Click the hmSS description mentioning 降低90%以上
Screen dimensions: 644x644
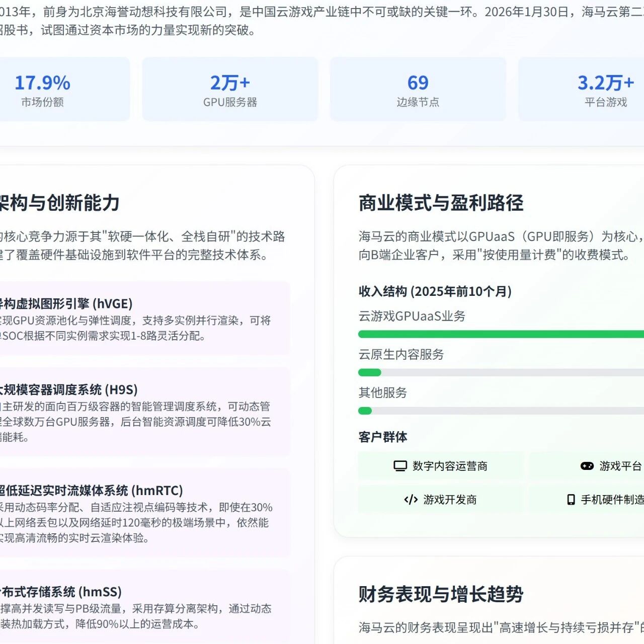tap(136, 616)
